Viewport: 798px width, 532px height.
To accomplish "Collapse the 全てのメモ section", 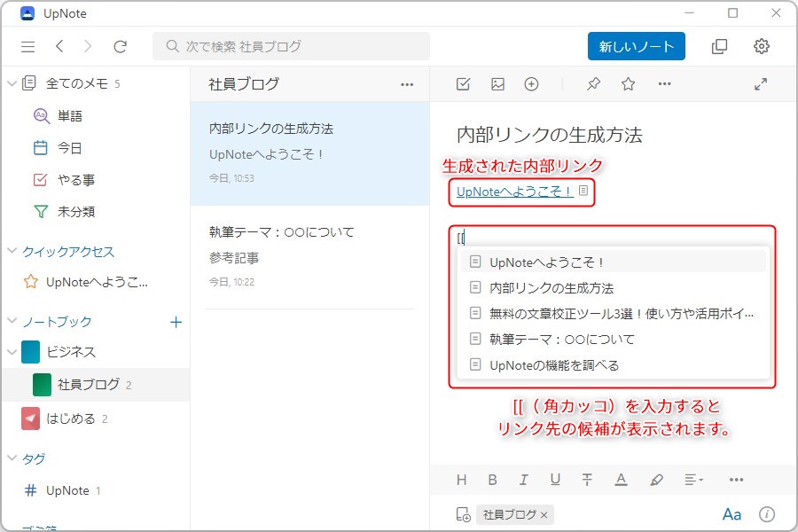I will point(12,83).
